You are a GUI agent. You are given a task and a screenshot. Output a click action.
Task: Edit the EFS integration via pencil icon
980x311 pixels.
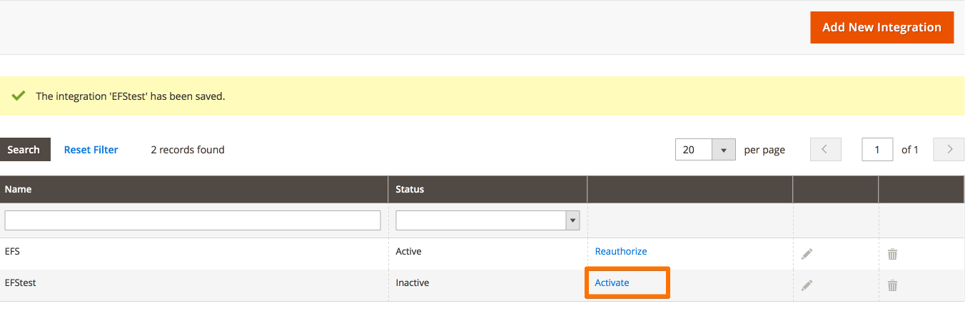[807, 253]
